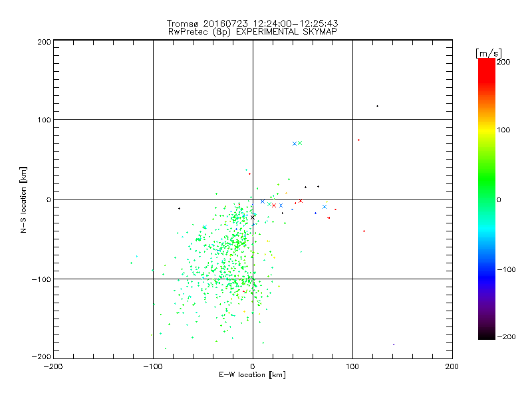This screenshot has width=532, height=399.
Task: Click the x-axis tick label '-200'
Action: (53, 367)
